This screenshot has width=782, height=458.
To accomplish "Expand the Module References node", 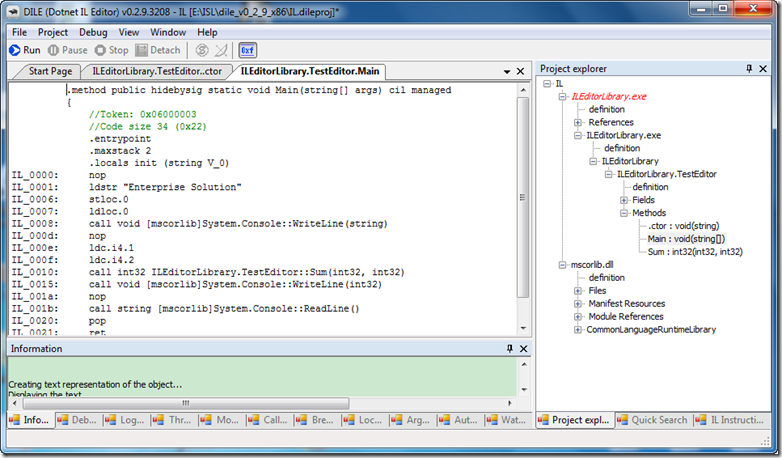I will tap(578, 317).
